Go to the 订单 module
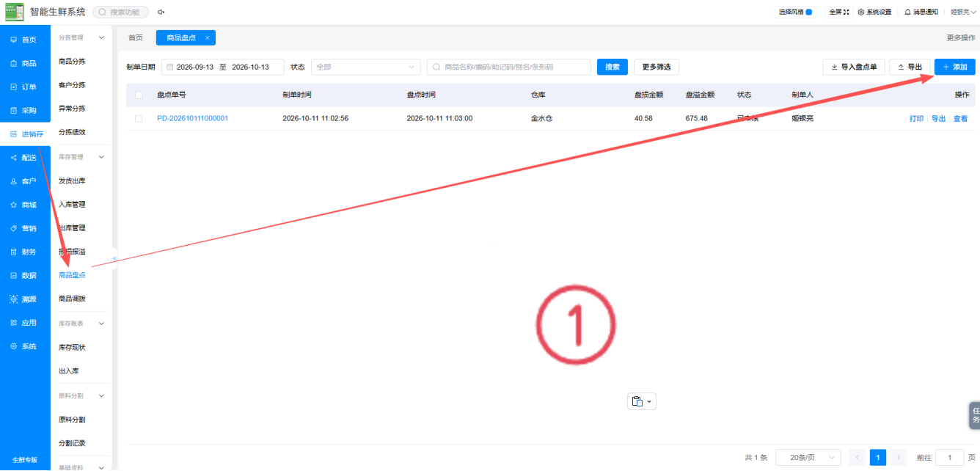Image resolution: width=980 pixels, height=471 pixels. click(x=25, y=87)
